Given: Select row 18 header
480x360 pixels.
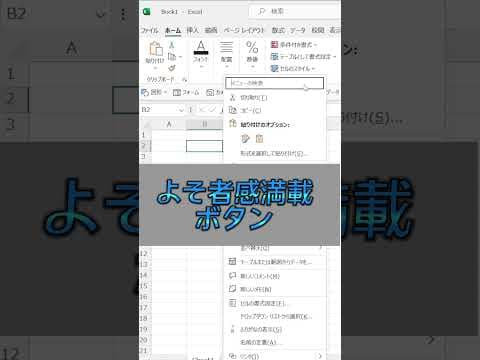Looking at the screenshot, I should click(144, 318).
